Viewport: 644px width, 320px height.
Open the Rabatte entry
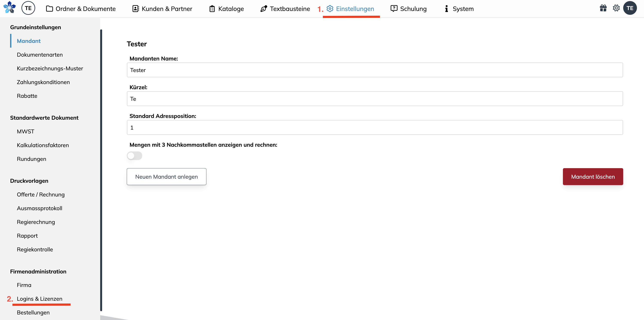coord(27,96)
